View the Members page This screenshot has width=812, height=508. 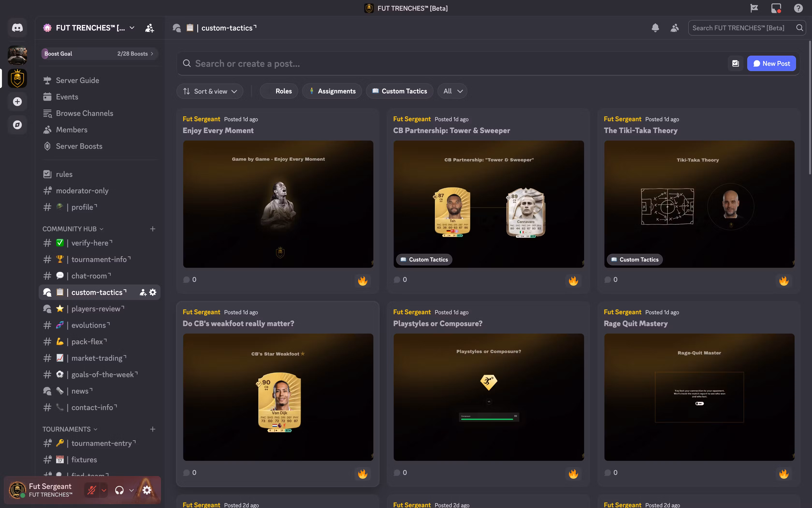coord(99,130)
